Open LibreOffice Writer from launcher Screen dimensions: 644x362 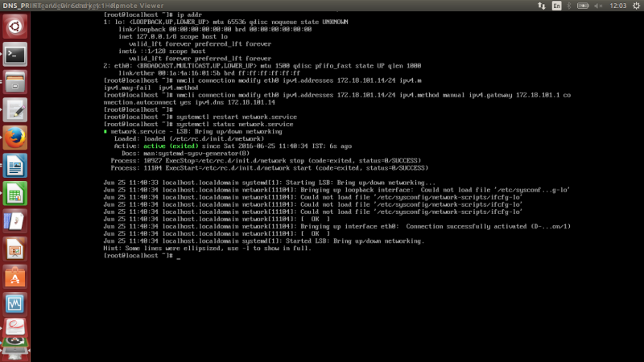[15, 166]
